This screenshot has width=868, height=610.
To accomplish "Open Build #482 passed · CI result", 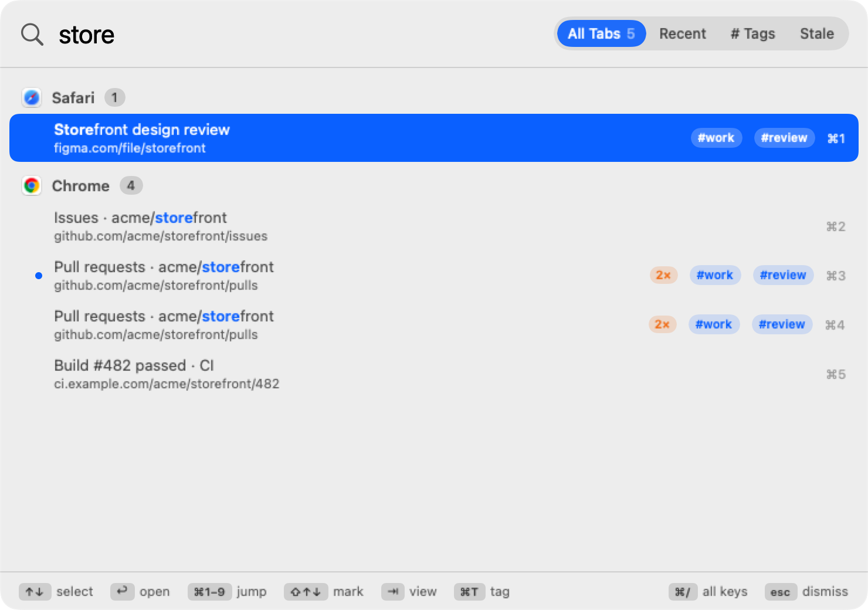I will (x=434, y=374).
